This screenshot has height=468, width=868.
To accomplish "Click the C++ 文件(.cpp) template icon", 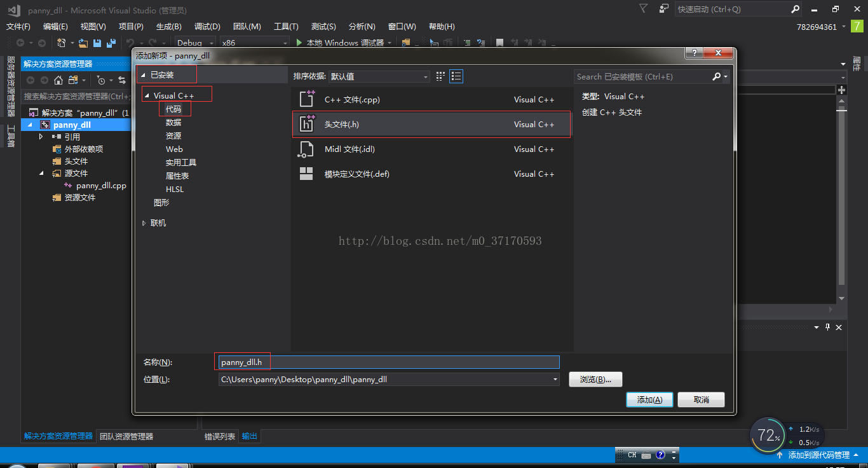I will coord(307,99).
